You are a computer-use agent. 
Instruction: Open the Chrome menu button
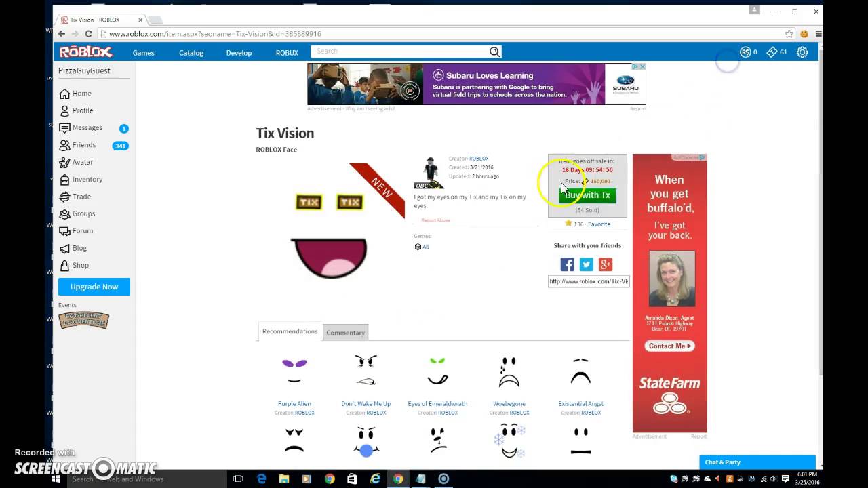click(818, 34)
